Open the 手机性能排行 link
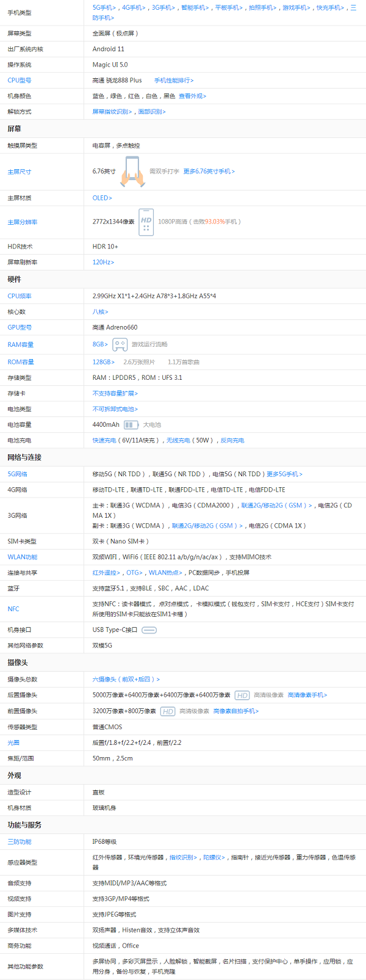Image resolution: width=366 pixels, height=980 pixels. pos(174,81)
